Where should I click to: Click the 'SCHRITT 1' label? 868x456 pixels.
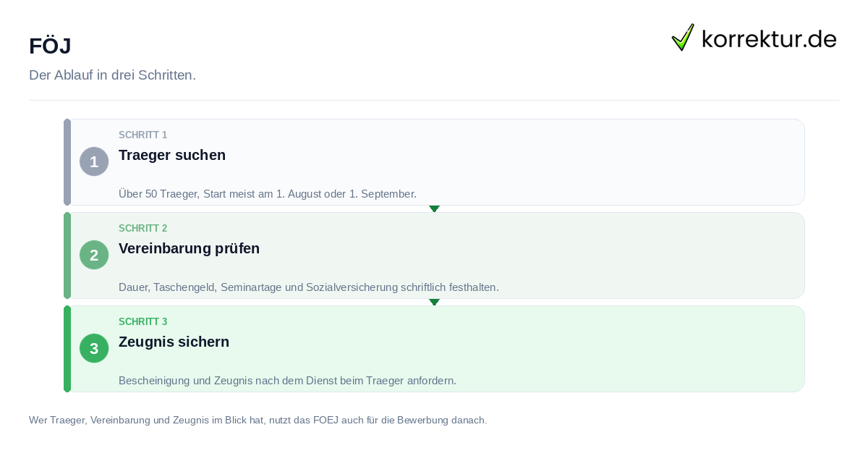pyautogui.click(x=143, y=135)
